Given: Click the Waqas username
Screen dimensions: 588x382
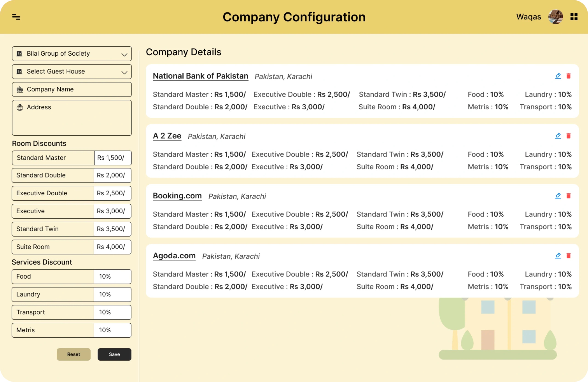Looking at the screenshot, I should pyautogui.click(x=529, y=17).
